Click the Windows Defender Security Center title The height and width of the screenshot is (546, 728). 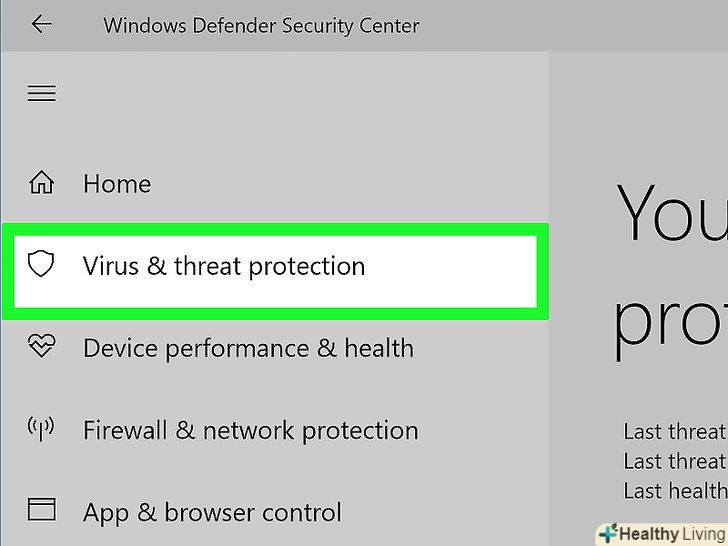(x=261, y=25)
